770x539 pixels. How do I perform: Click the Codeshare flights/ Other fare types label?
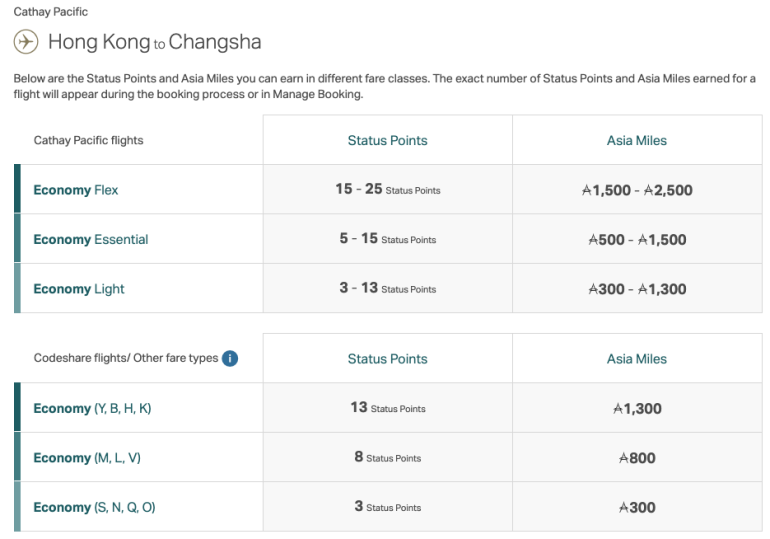125,358
